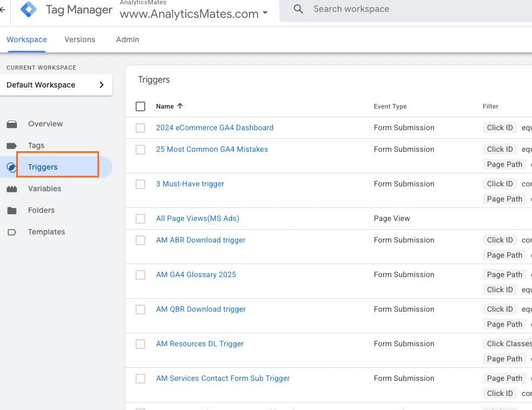This screenshot has height=410, width=532.
Task: Switch to the Versions tab
Action: (x=80, y=39)
